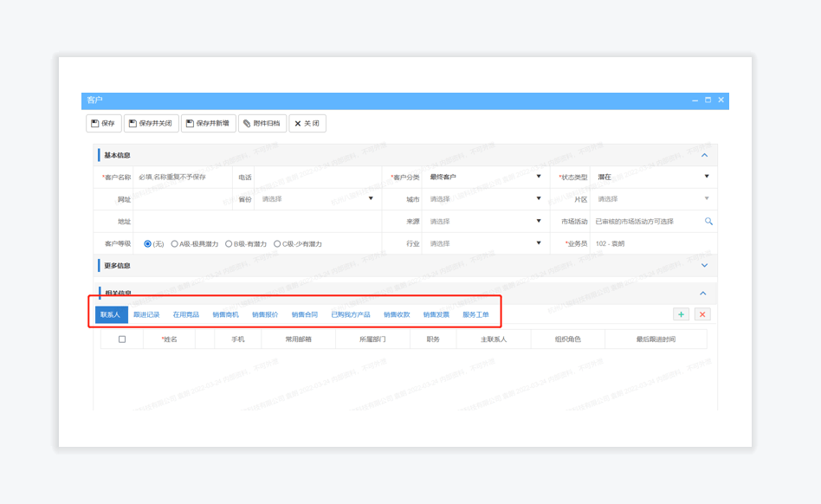Select the C级-少有潜力 radio option

(x=277, y=244)
